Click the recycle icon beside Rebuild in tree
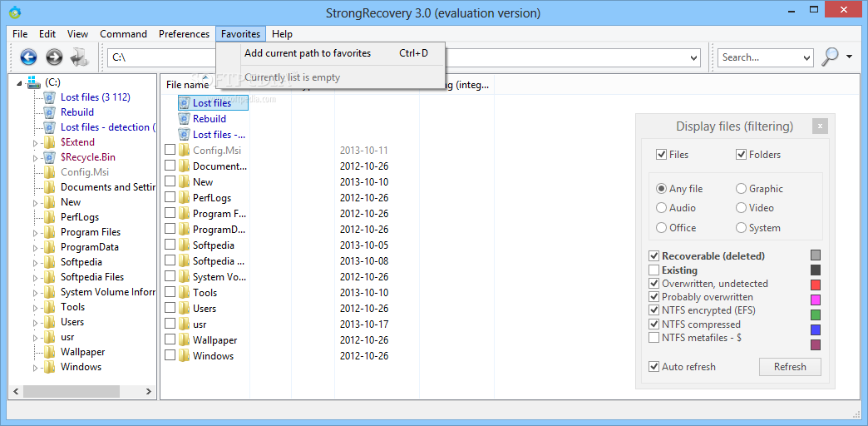868x426 pixels. (x=50, y=112)
